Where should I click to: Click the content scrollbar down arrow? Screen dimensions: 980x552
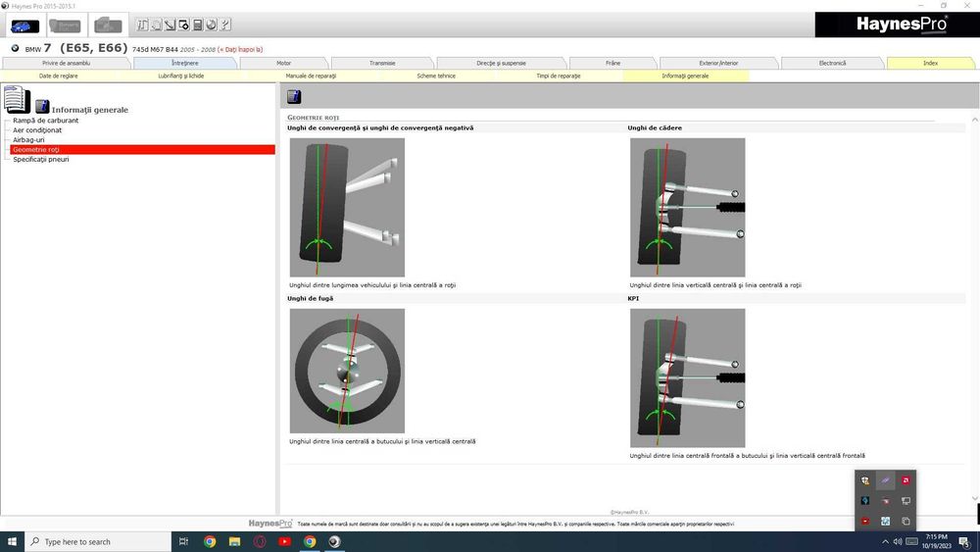(975, 498)
